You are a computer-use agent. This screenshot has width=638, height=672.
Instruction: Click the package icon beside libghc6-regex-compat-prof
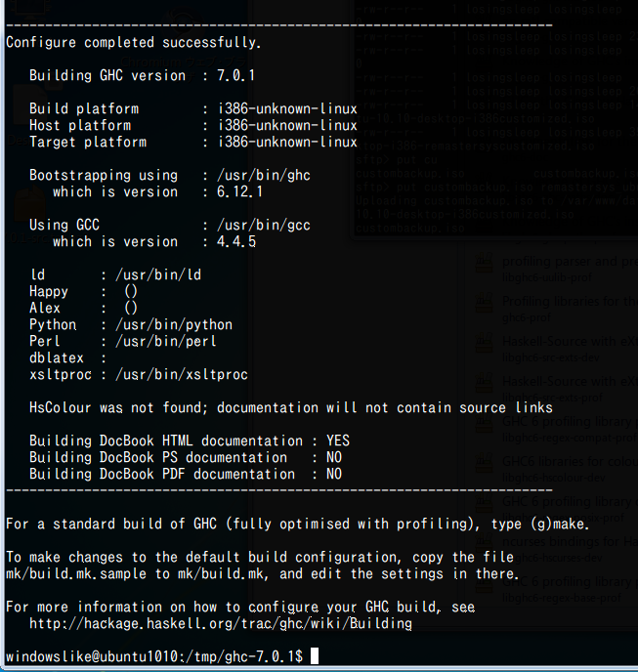coord(485,423)
